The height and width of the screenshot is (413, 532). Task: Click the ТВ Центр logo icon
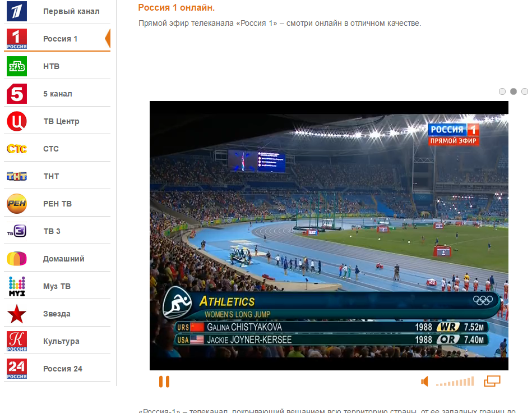click(x=17, y=121)
